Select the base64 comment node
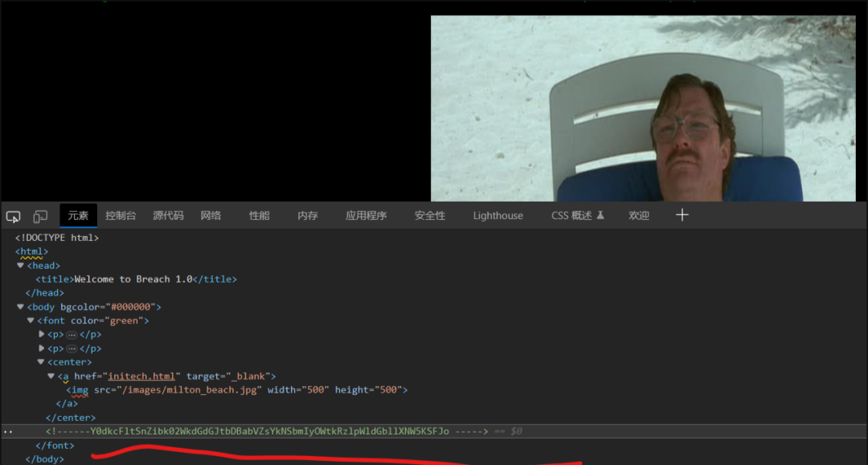 [x=267, y=431]
